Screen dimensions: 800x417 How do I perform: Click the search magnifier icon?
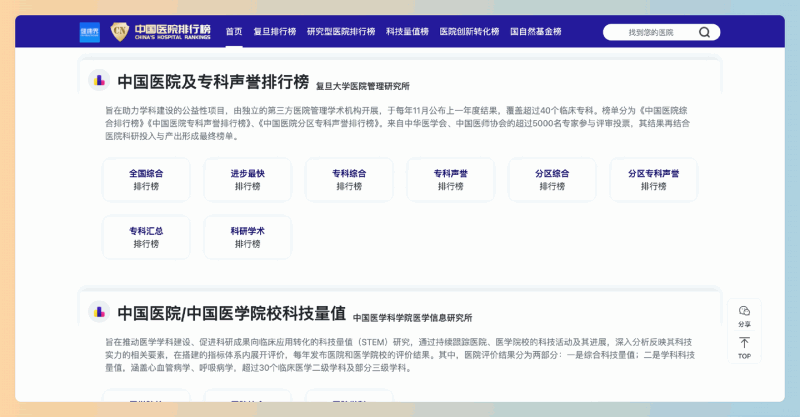[704, 32]
